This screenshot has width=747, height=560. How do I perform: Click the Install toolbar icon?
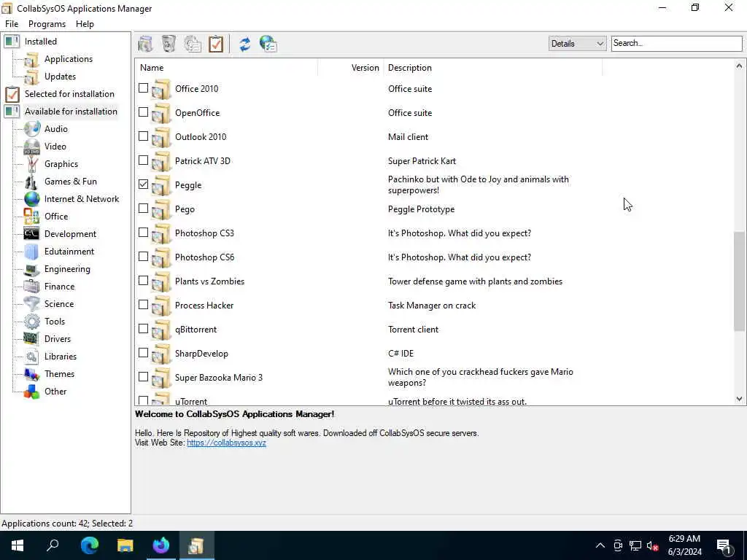pos(145,44)
